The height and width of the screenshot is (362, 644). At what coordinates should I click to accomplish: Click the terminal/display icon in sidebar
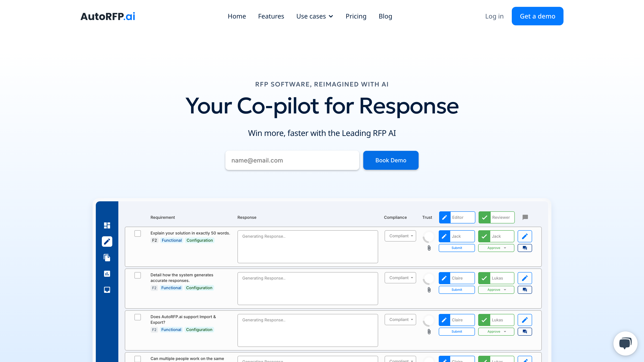[x=107, y=290]
